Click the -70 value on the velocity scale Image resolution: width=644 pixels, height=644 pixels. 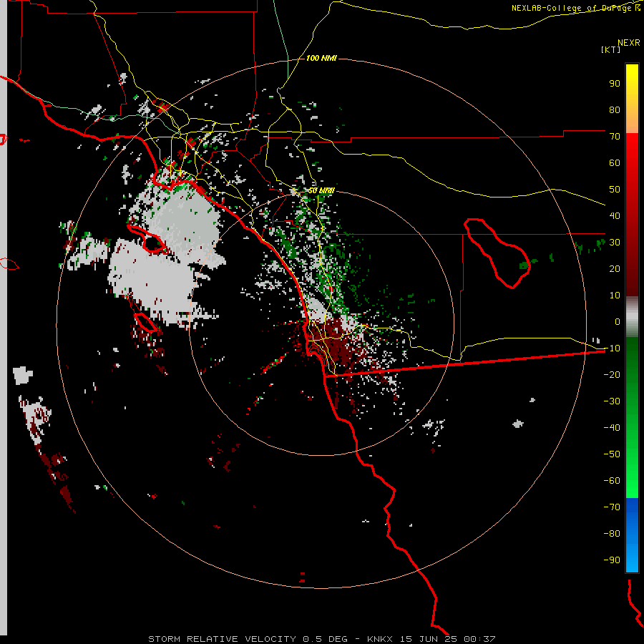[612, 507]
